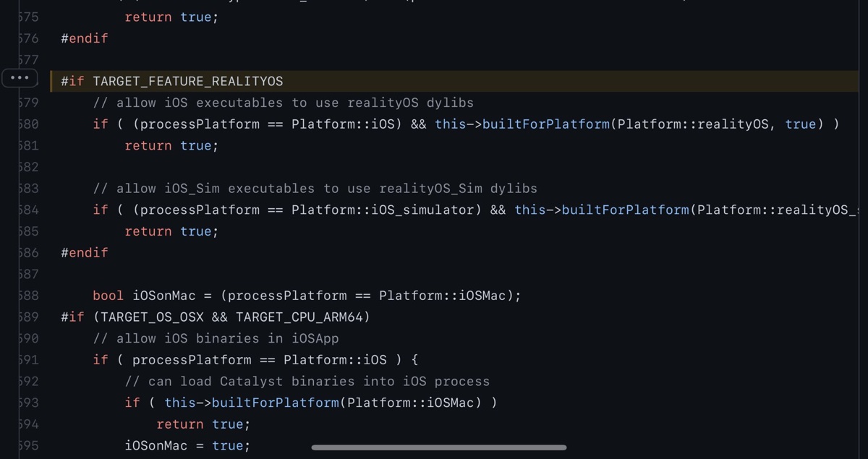
Task: Click the 'can load Catalyst binaries' comment
Action: point(307,381)
